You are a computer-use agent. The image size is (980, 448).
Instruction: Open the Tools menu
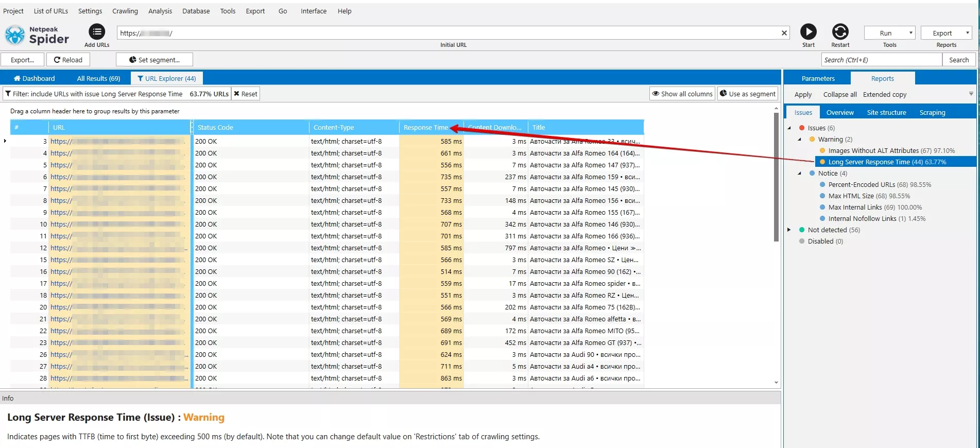pyautogui.click(x=228, y=11)
